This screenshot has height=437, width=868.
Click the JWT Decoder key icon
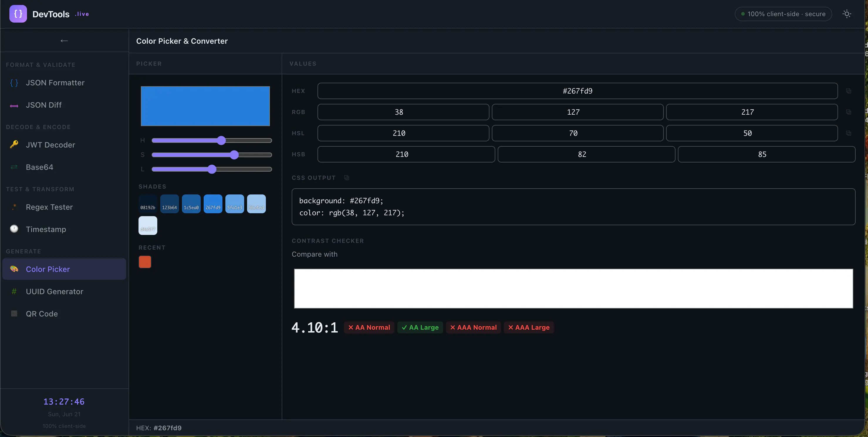[14, 144]
